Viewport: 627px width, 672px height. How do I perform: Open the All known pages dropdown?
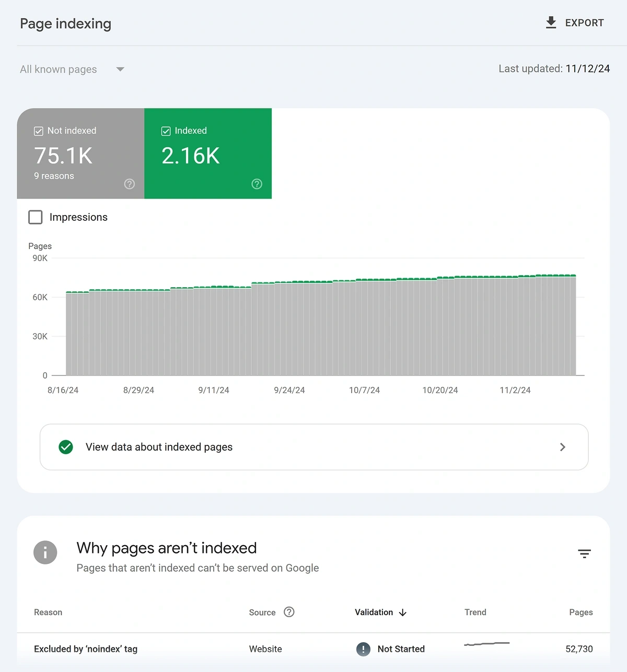(72, 69)
